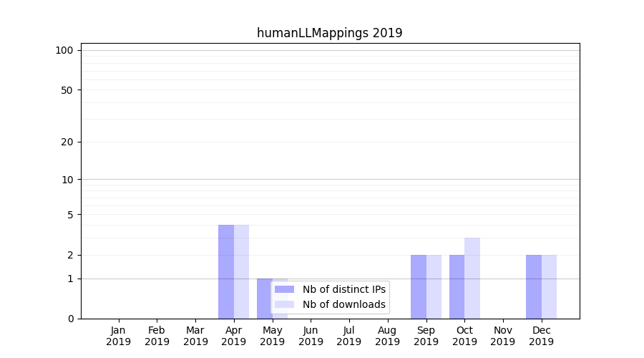Image resolution: width=644 pixels, height=358 pixels.
Task: Select the 'Nb of downloads' legend label
Action: pyautogui.click(x=344, y=304)
